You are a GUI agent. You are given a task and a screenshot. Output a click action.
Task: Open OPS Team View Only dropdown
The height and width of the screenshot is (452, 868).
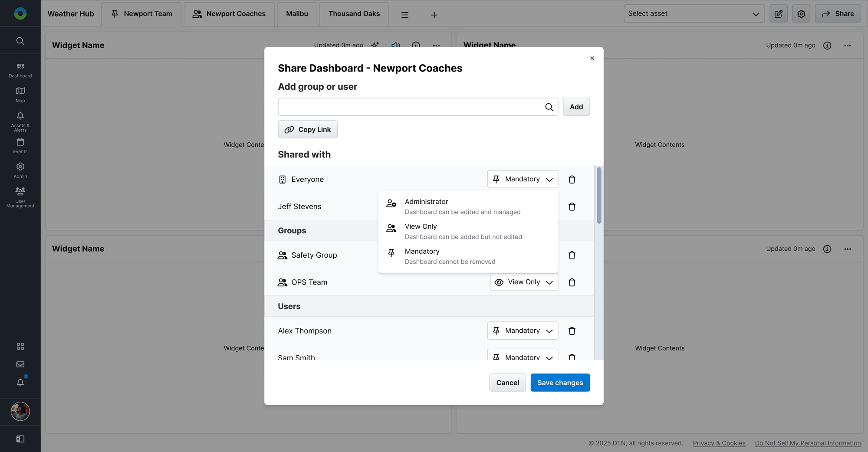[523, 282]
